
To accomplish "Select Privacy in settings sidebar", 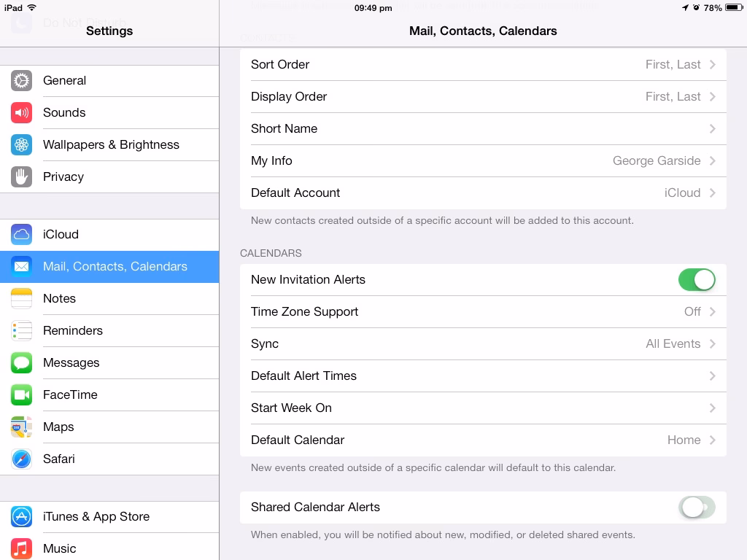I will point(109,176).
